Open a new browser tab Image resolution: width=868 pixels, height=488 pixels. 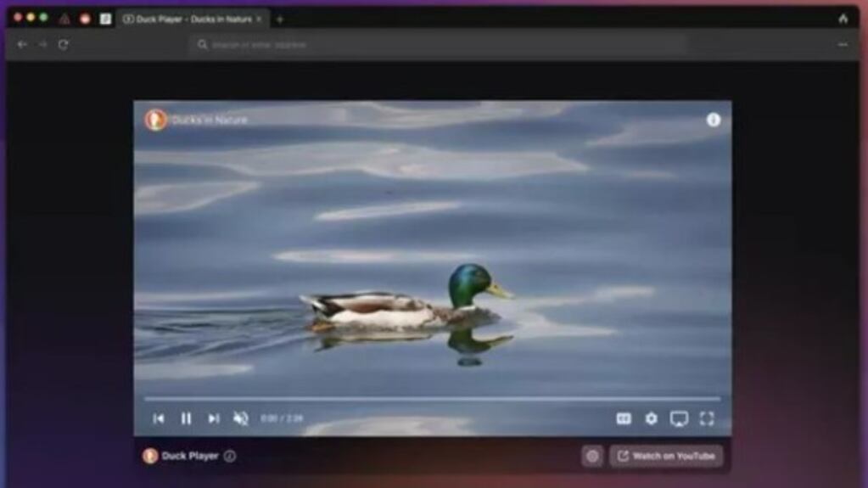click(280, 20)
